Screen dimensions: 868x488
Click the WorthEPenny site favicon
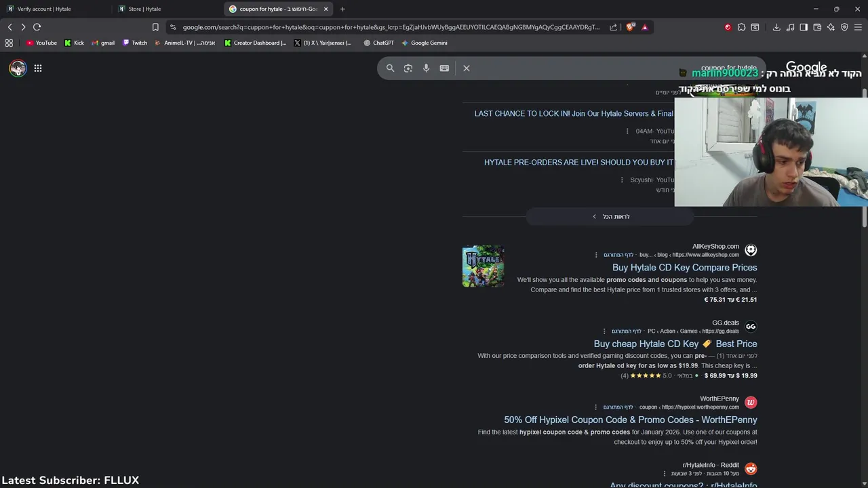(751, 403)
